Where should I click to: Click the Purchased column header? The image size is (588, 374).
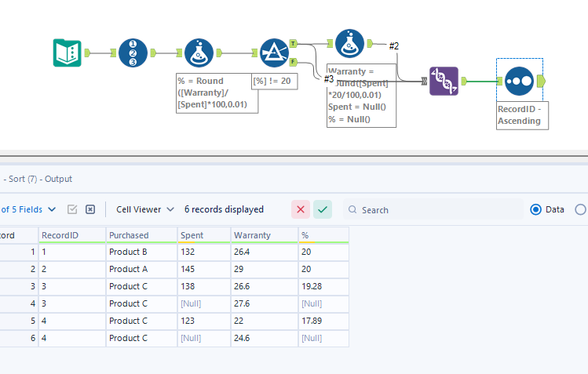tap(141, 235)
